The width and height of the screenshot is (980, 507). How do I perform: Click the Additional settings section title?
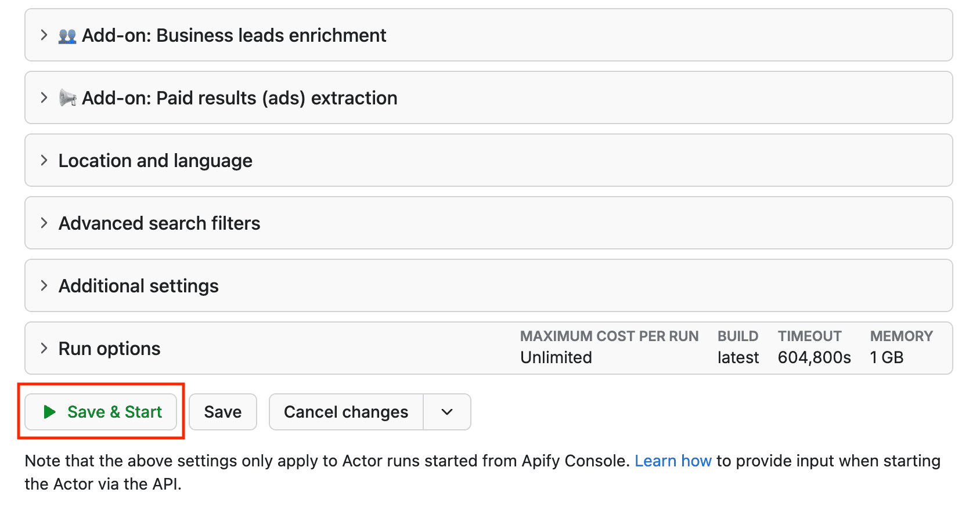tap(139, 286)
